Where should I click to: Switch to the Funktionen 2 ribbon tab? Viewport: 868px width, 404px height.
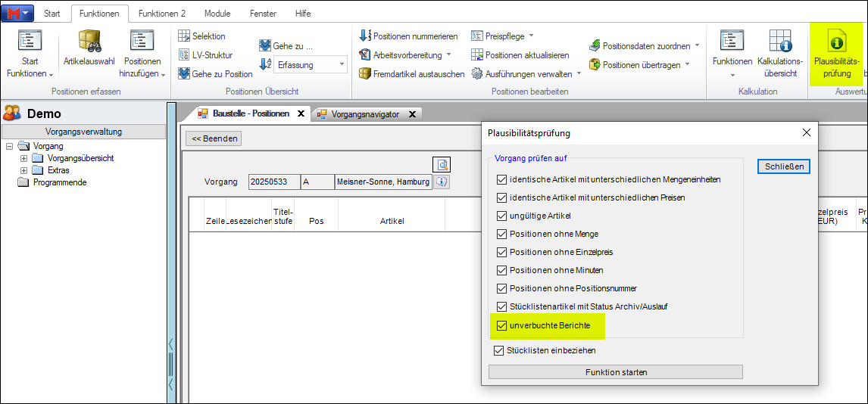pos(161,14)
